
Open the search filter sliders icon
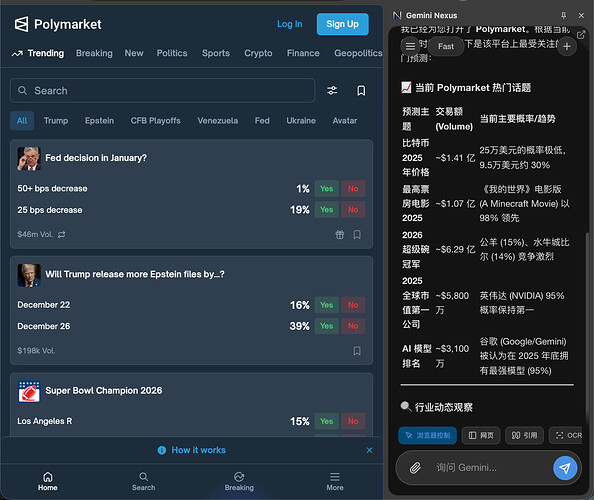click(x=332, y=91)
